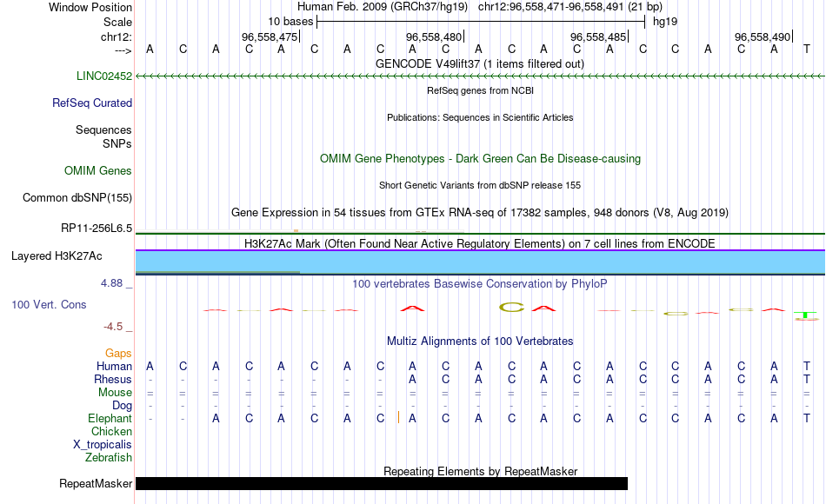826x504 pixels.
Task: Click the green T logo in conservation track
Action: point(806,315)
